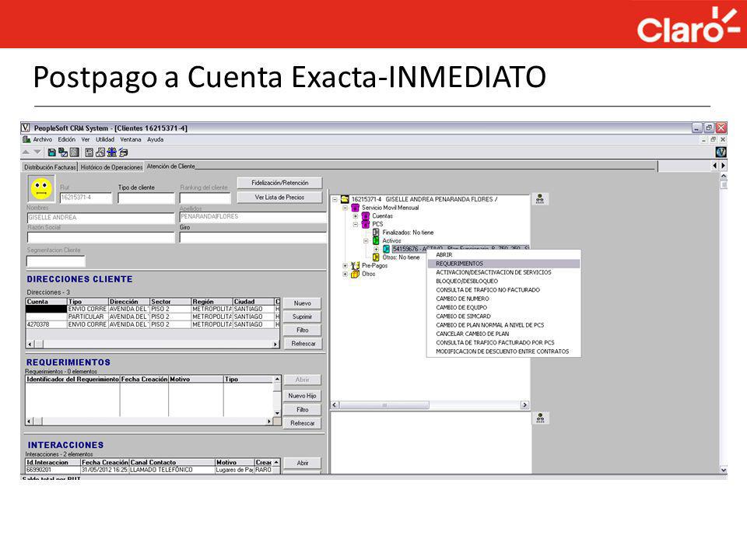The height and width of the screenshot is (560, 747).
Task: Click the calculator toolbar icon
Action: coord(89,152)
